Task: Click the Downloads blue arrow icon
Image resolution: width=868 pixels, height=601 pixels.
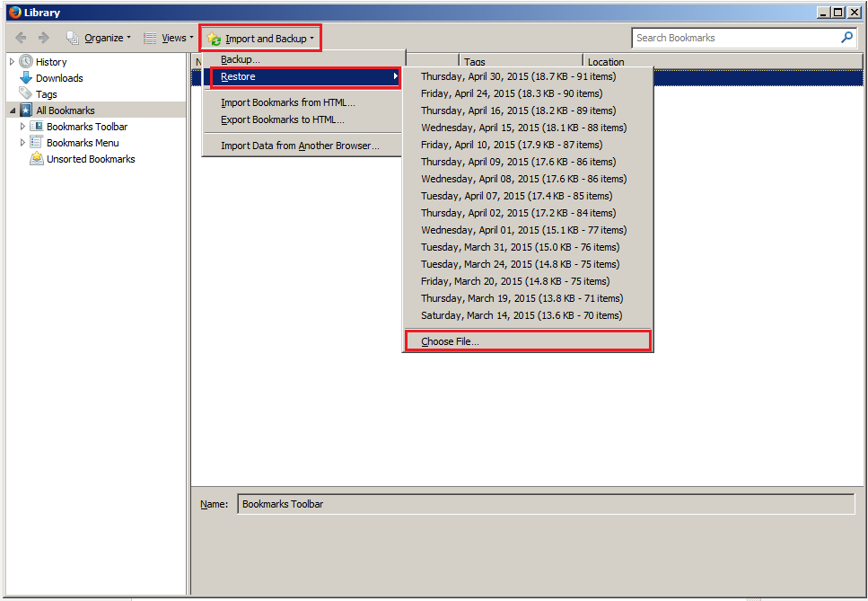Action: pos(26,77)
